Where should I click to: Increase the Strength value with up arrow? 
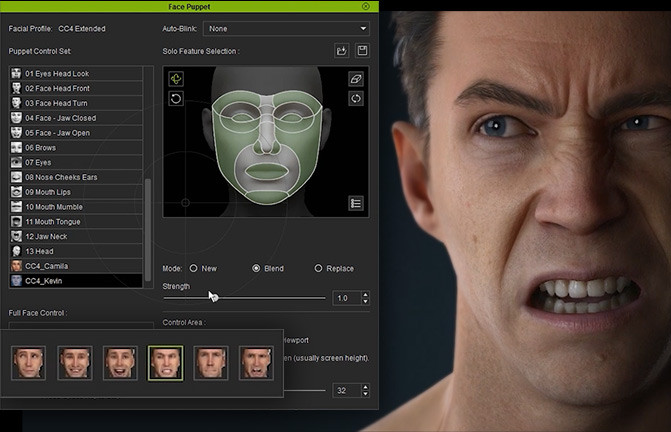[365, 295]
